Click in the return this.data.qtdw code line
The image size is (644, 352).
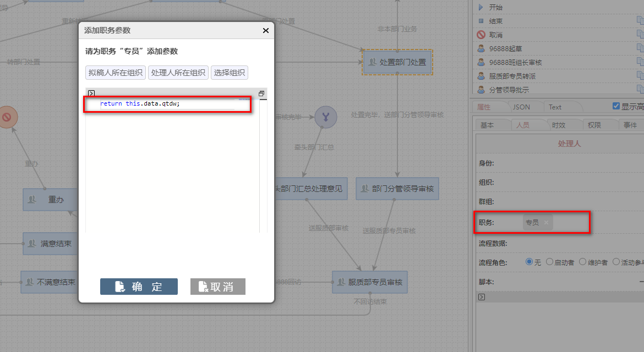pyautogui.click(x=140, y=103)
